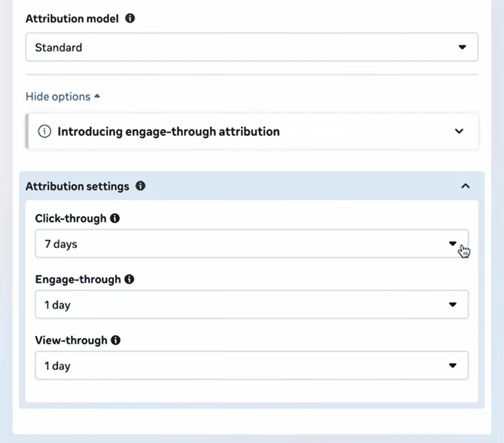504x443 pixels.
Task: Click the info icon next to Click-through
Action: coord(115,218)
